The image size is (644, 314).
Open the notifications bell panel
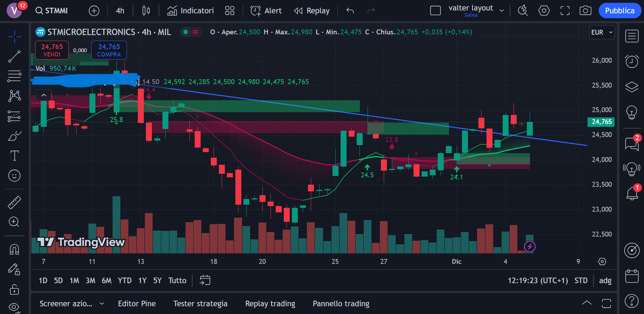pos(632,193)
